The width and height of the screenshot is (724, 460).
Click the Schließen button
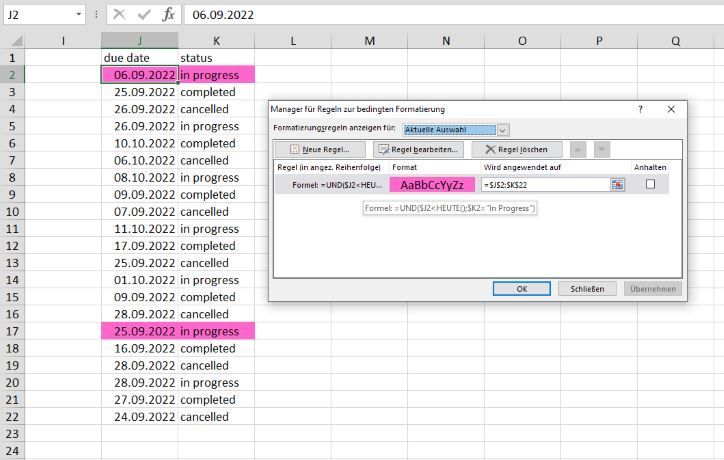(x=587, y=289)
